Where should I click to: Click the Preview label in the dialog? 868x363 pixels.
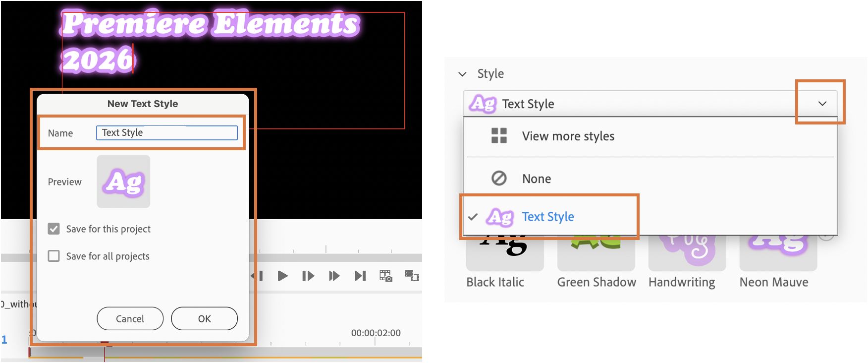[64, 182]
